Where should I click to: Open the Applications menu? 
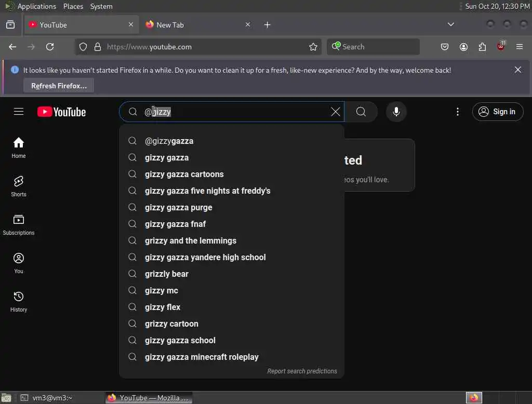click(37, 6)
